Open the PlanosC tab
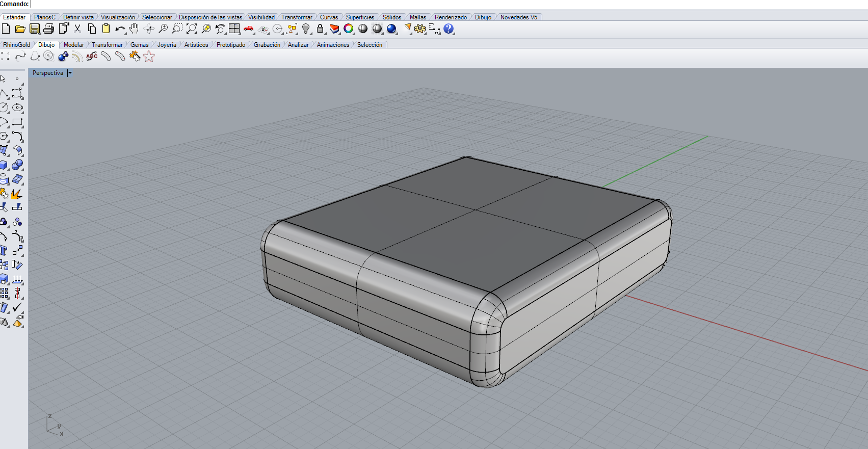Image resolution: width=868 pixels, height=449 pixels. click(45, 17)
